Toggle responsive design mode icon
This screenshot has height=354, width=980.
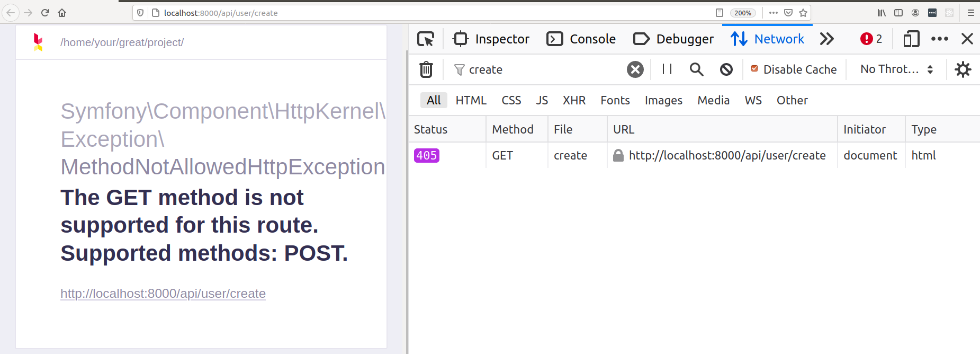click(911, 39)
